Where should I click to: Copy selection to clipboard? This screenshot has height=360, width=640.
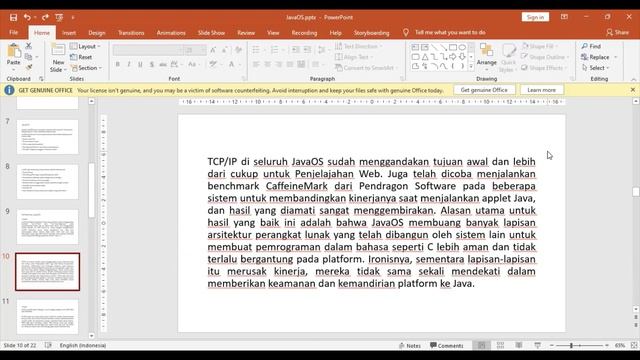coord(28,57)
